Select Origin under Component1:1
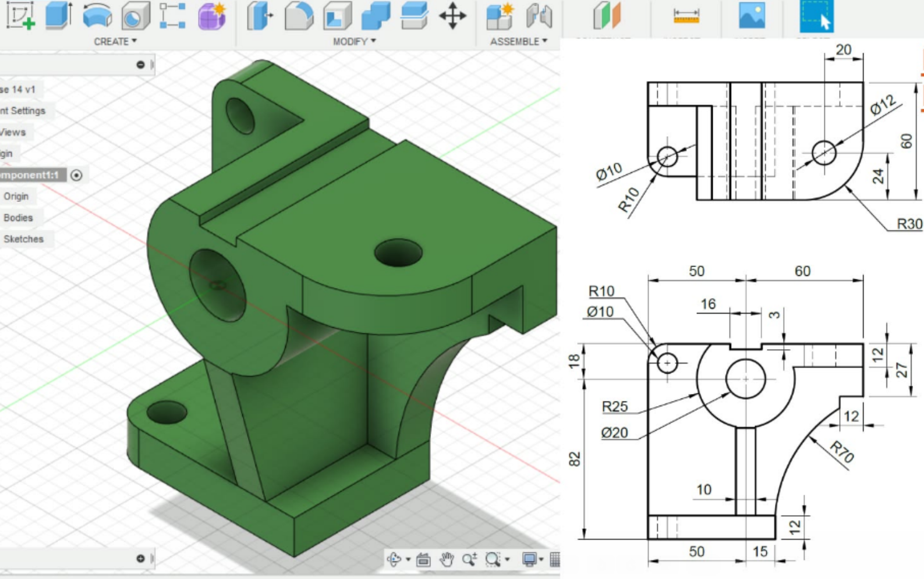The image size is (924, 579). click(16, 197)
